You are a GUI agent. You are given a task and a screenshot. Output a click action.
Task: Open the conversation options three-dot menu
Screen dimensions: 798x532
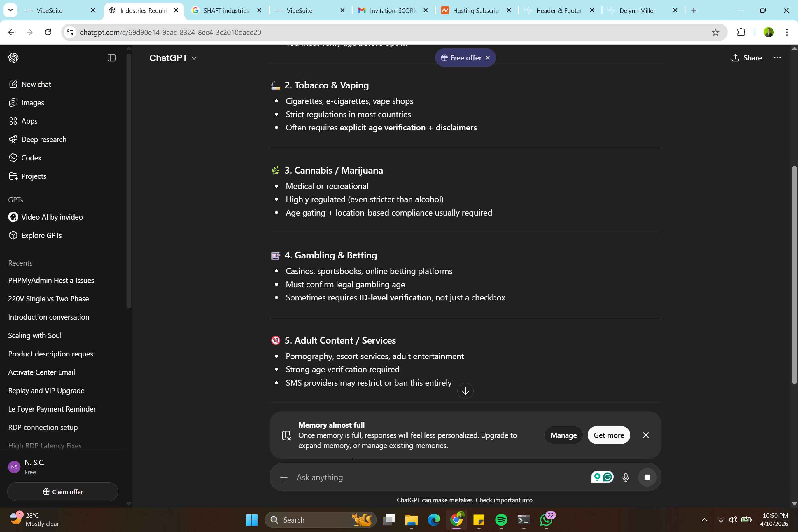[x=777, y=58]
